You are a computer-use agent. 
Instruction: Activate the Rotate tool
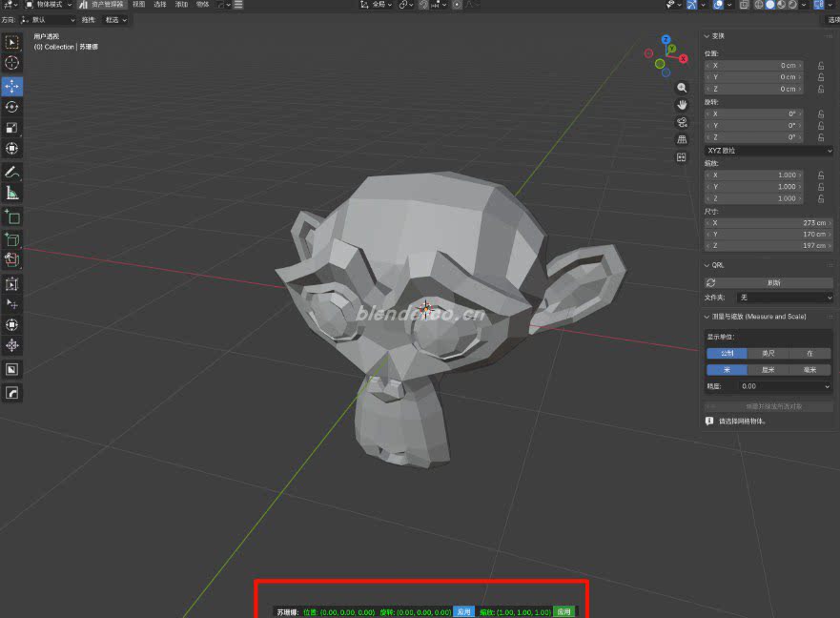11,107
